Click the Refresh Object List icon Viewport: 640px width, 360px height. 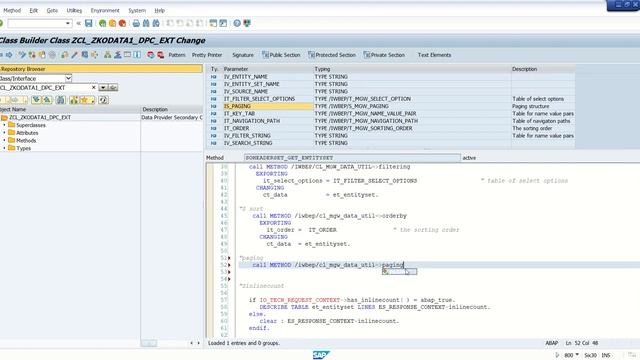tap(104, 100)
